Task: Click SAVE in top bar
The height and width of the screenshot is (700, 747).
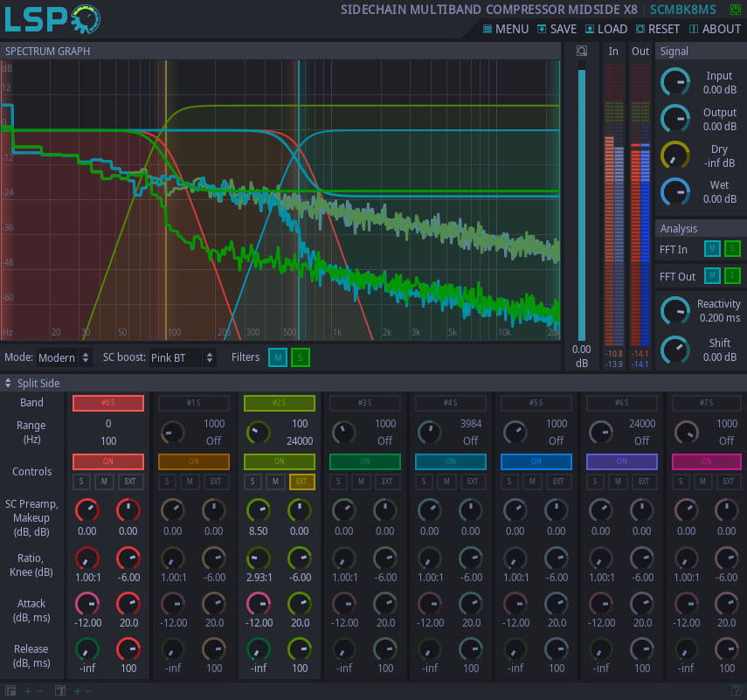Action: tap(557, 29)
